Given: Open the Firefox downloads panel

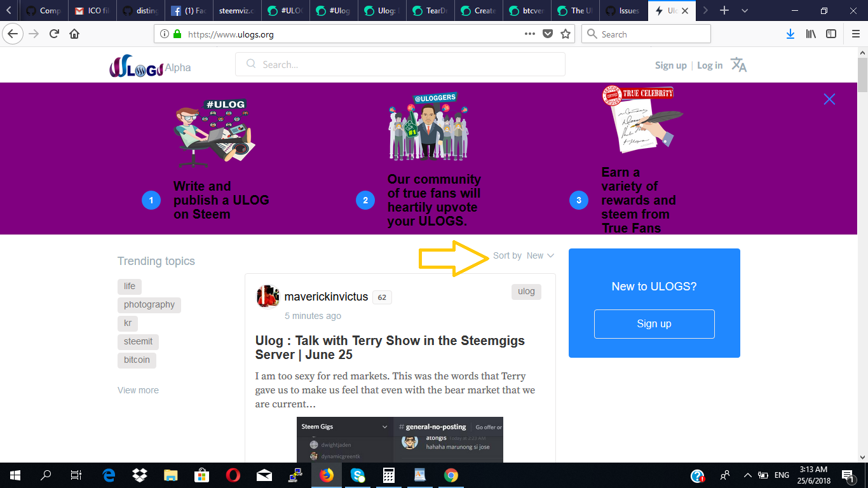Looking at the screenshot, I should coord(790,34).
